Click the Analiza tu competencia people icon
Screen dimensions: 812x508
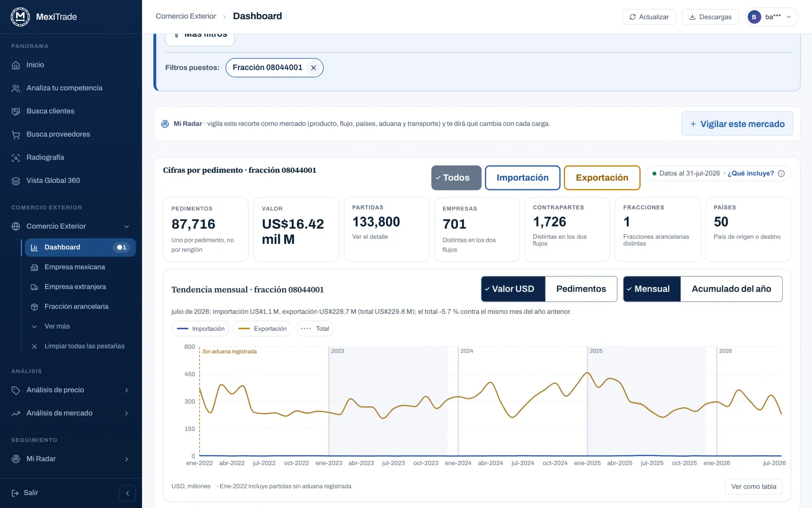[x=16, y=88]
